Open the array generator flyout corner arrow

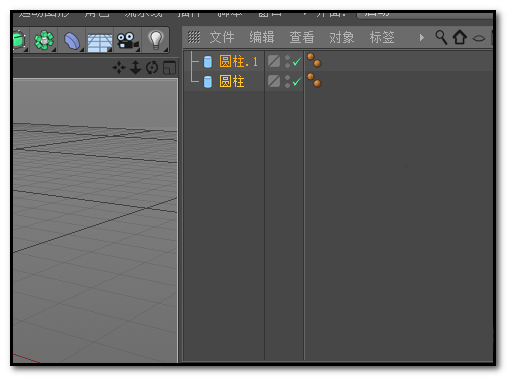[54, 50]
